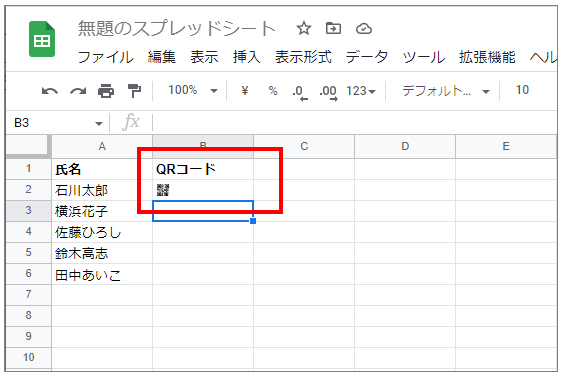Apply yen currency format

pos(245,90)
